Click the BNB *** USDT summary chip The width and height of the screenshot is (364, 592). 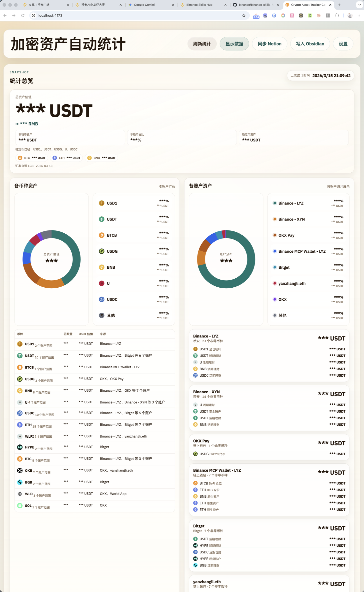tap(102, 158)
